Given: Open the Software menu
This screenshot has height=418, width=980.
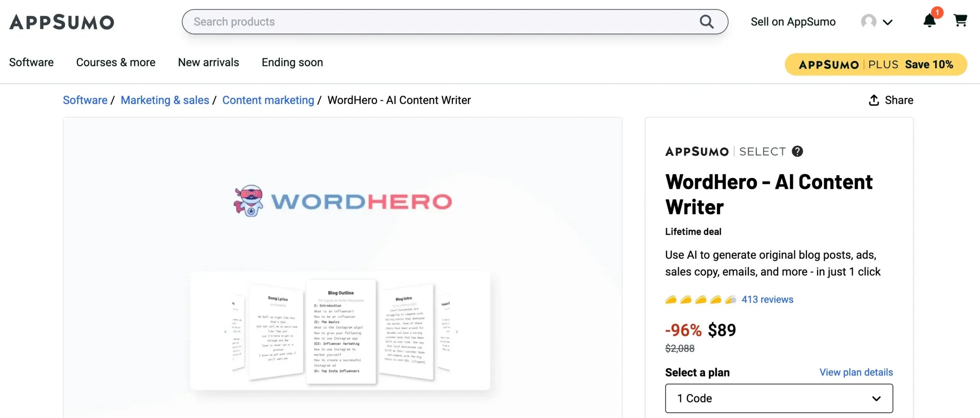Looking at the screenshot, I should (x=31, y=62).
